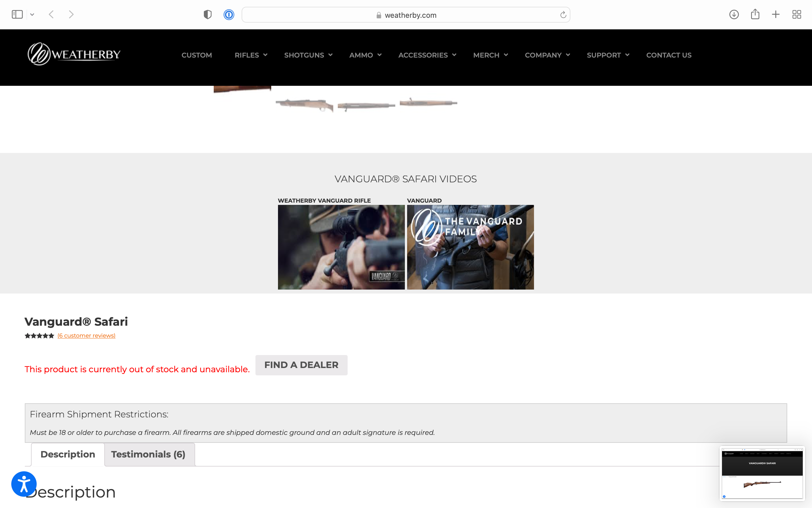Go to Contact Us page
The image size is (812, 508).
(x=669, y=55)
